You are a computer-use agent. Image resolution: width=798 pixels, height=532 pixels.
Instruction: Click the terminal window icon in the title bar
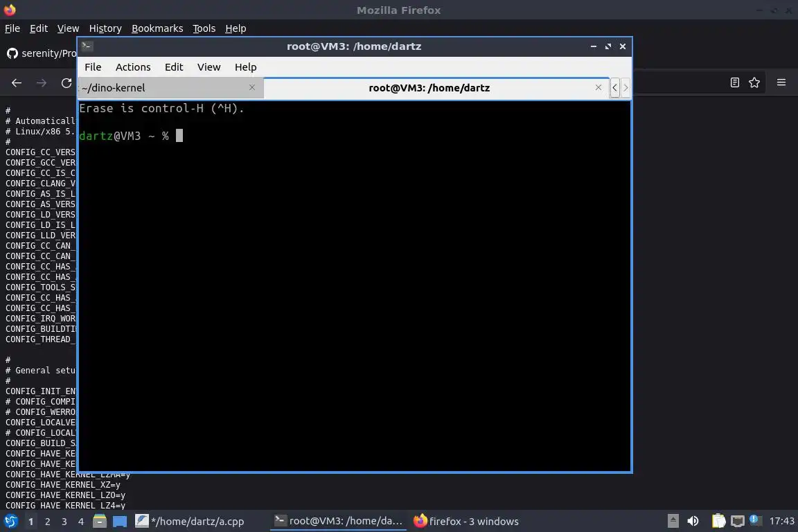coord(87,46)
